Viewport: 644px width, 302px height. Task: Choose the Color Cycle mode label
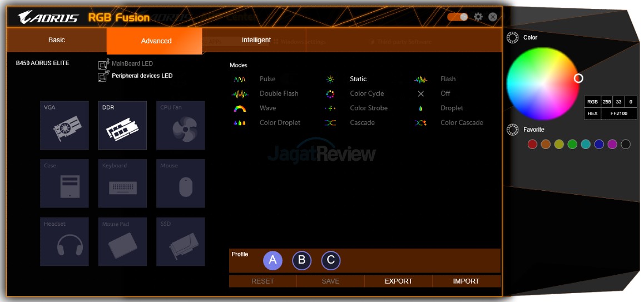(x=366, y=93)
